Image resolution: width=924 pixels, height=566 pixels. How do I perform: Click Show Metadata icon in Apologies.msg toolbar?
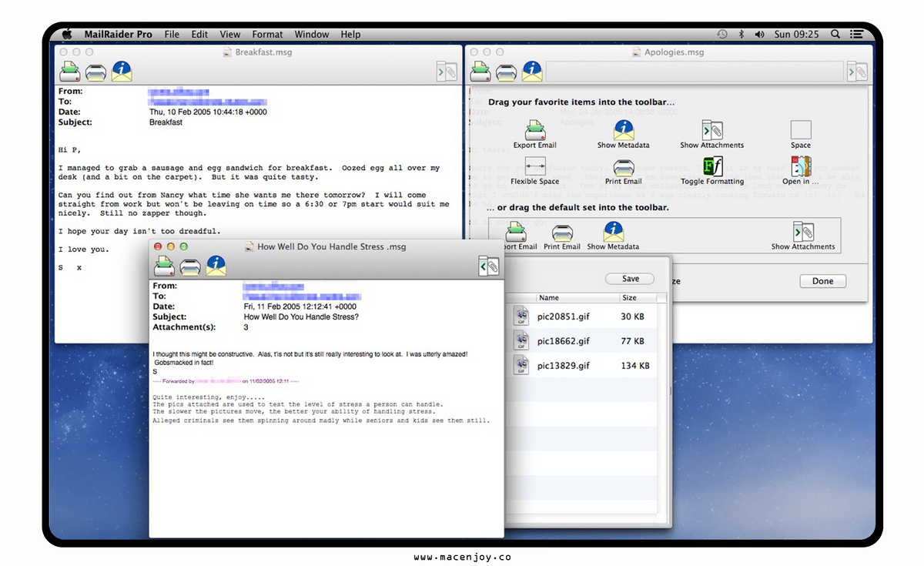[532, 72]
